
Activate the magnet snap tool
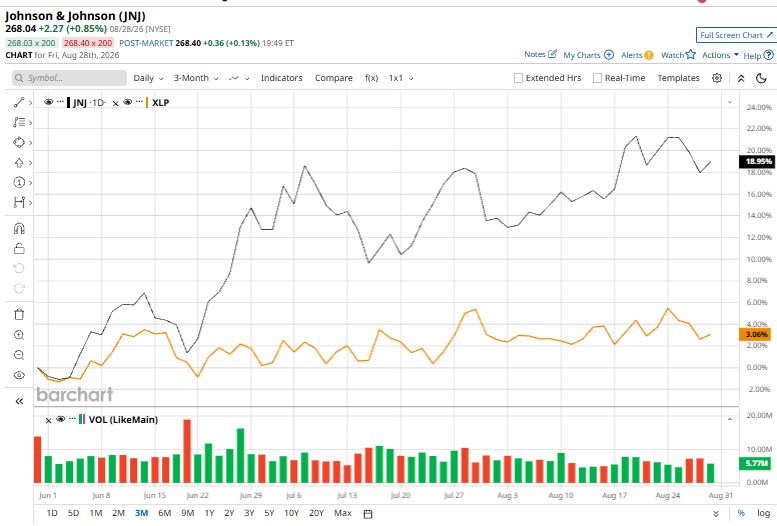coord(19,229)
